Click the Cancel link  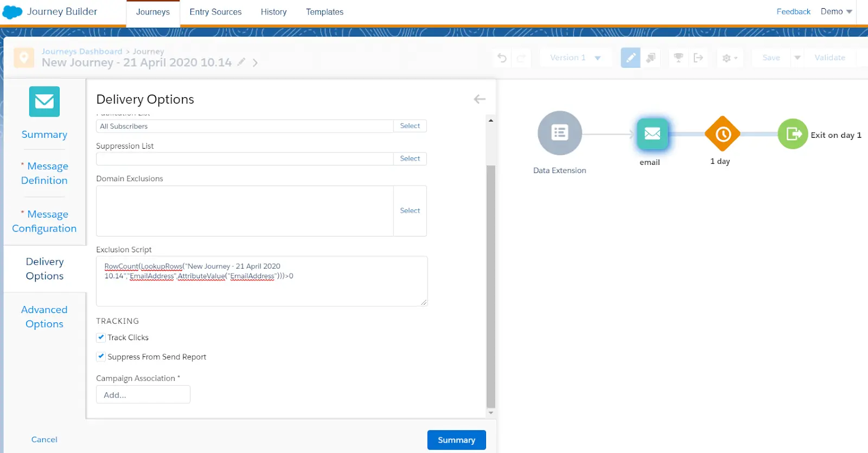tap(44, 439)
